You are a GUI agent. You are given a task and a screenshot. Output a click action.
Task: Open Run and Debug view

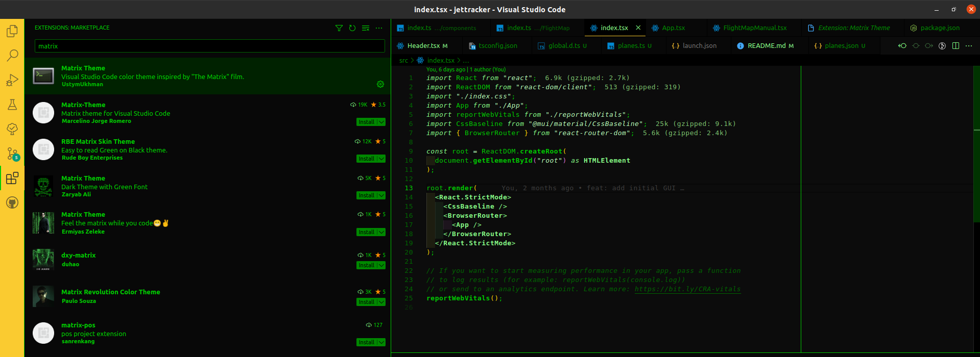[12, 80]
